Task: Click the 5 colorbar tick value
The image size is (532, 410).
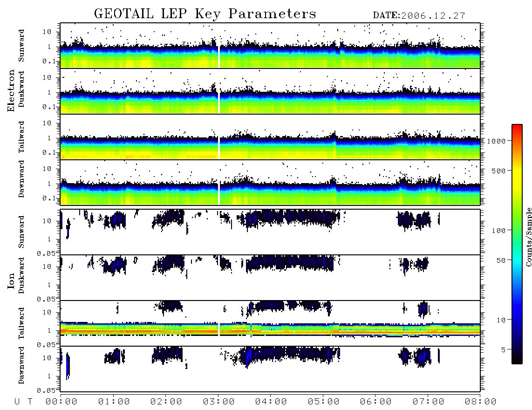Action: [504, 349]
